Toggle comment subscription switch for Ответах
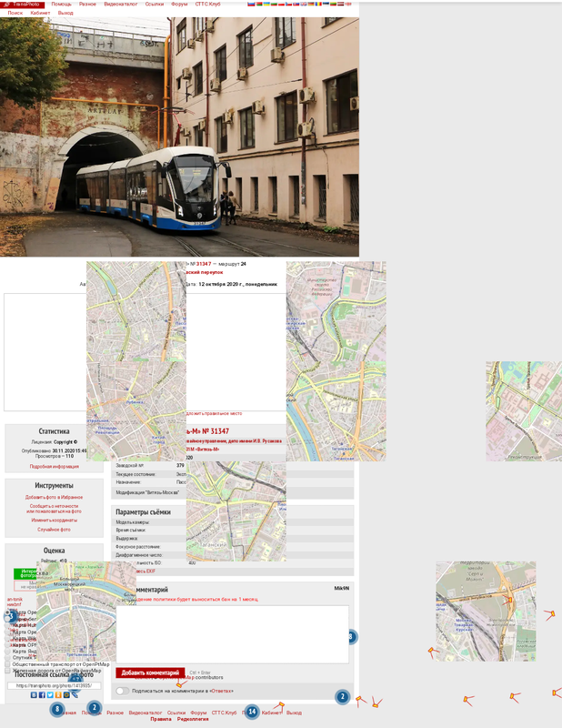This screenshot has height=728, width=562. coord(123,691)
